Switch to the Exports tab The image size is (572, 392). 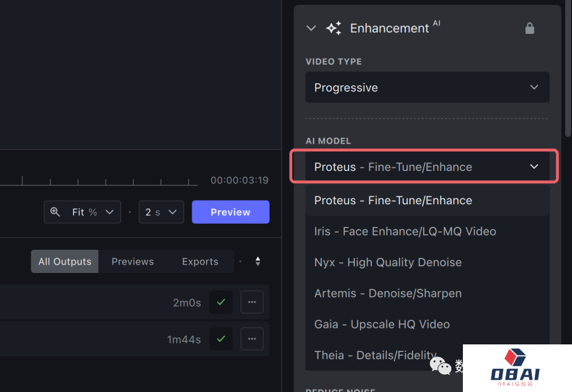coord(200,261)
